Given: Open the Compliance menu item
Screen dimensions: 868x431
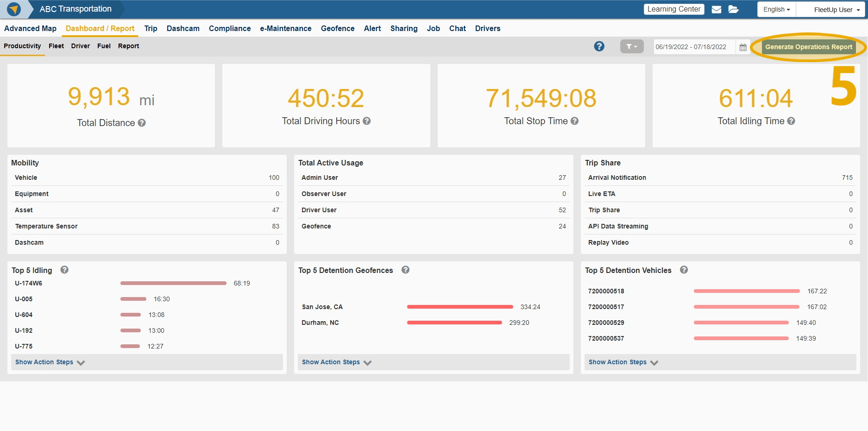Looking at the screenshot, I should tap(230, 28).
